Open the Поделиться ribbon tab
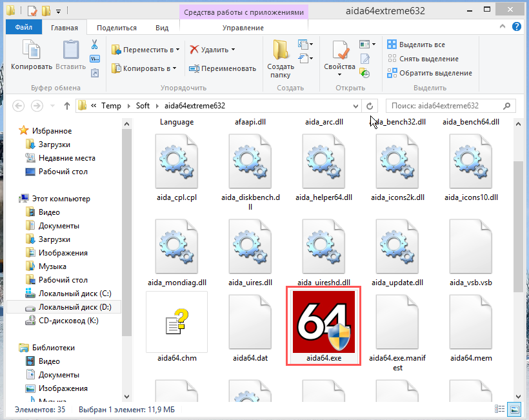Screen dimensions: 529x420 (x=116, y=28)
